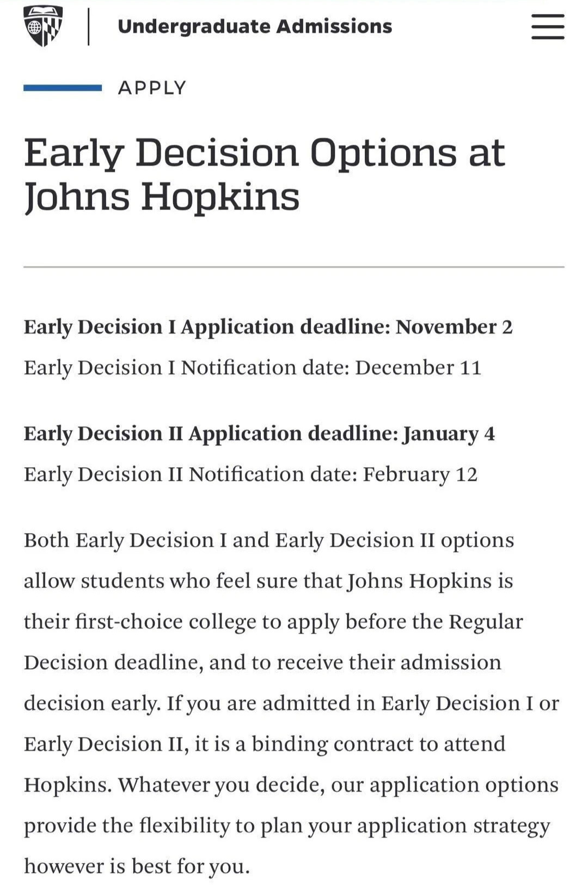588x893 pixels.
Task: Click the November 2 deadline date
Action: tap(454, 327)
